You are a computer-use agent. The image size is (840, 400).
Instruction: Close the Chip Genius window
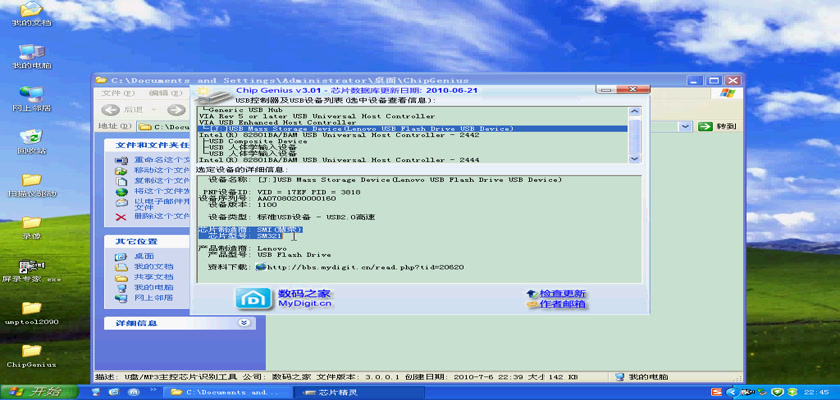pyautogui.click(x=633, y=89)
